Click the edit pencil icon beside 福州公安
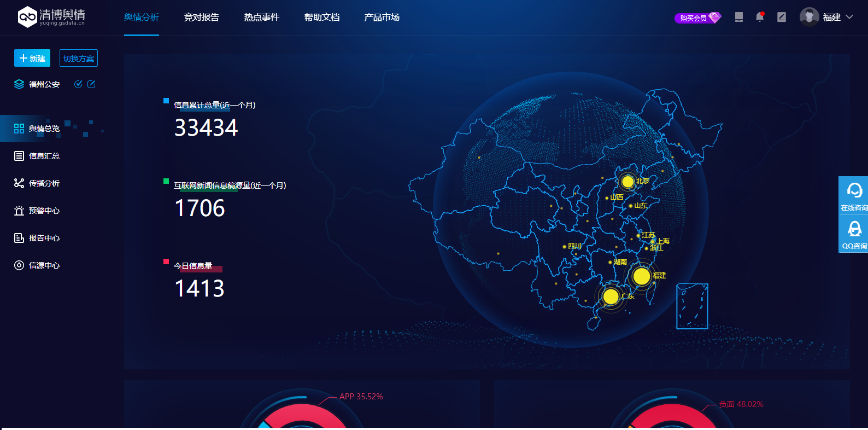Screen dimensions: 868x430 point(91,84)
